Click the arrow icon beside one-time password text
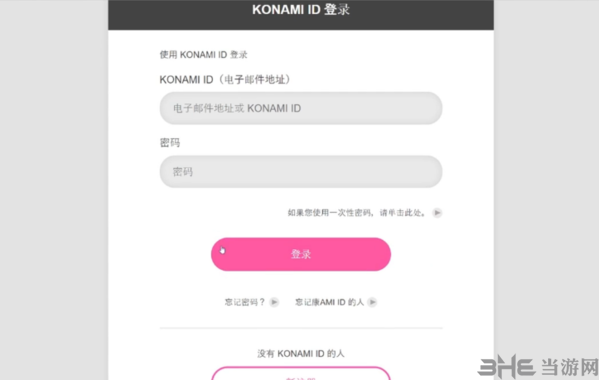This screenshot has height=380, width=599. pyautogui.click(x=437, y=213)
